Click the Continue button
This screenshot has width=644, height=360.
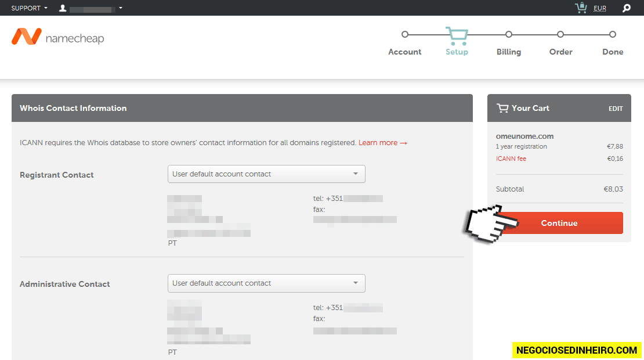coord(559,223)
